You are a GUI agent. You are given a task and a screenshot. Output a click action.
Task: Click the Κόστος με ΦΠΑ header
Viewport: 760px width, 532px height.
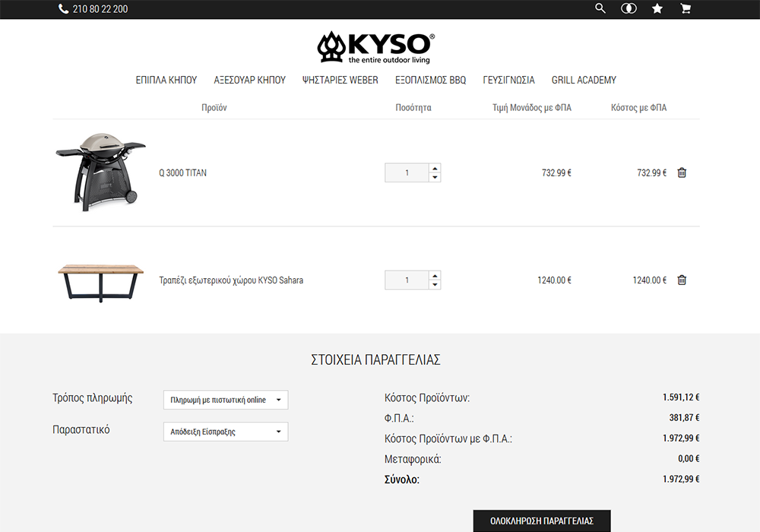pyautogui.click(x=639, y=108)
